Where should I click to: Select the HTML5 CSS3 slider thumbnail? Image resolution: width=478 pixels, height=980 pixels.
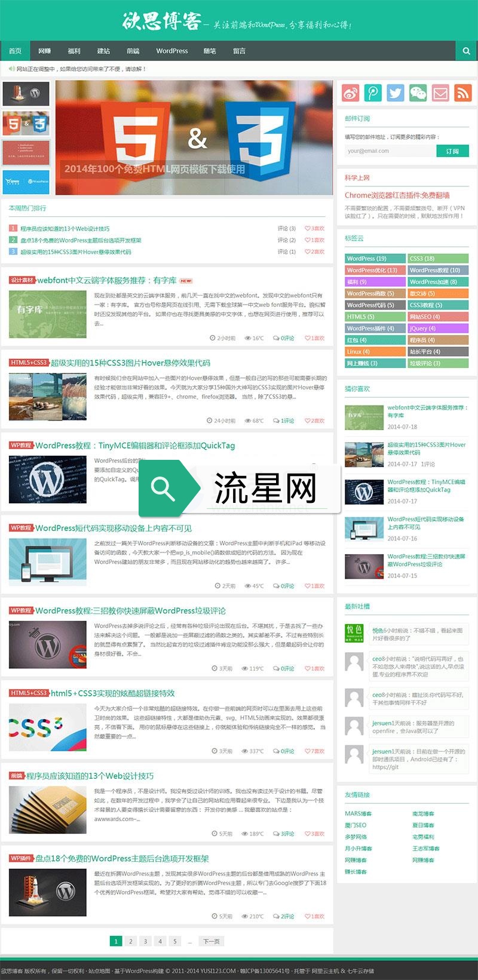click(x=26, y=124)
